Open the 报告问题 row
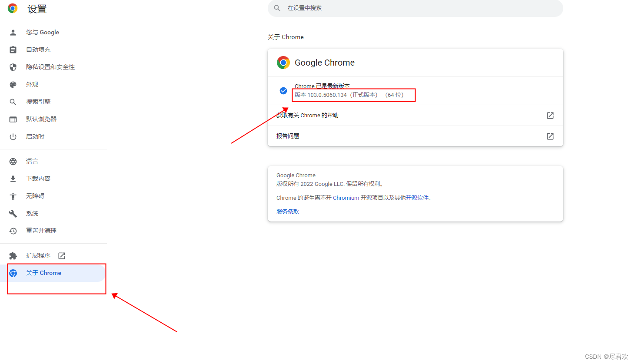This screenshot has height=364, width=635. pos(416,136)
